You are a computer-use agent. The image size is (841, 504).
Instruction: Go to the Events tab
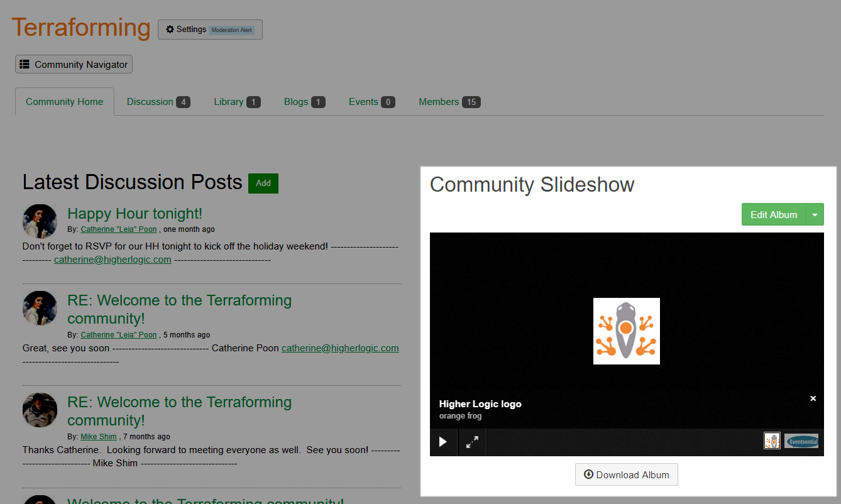click(371, 102)
